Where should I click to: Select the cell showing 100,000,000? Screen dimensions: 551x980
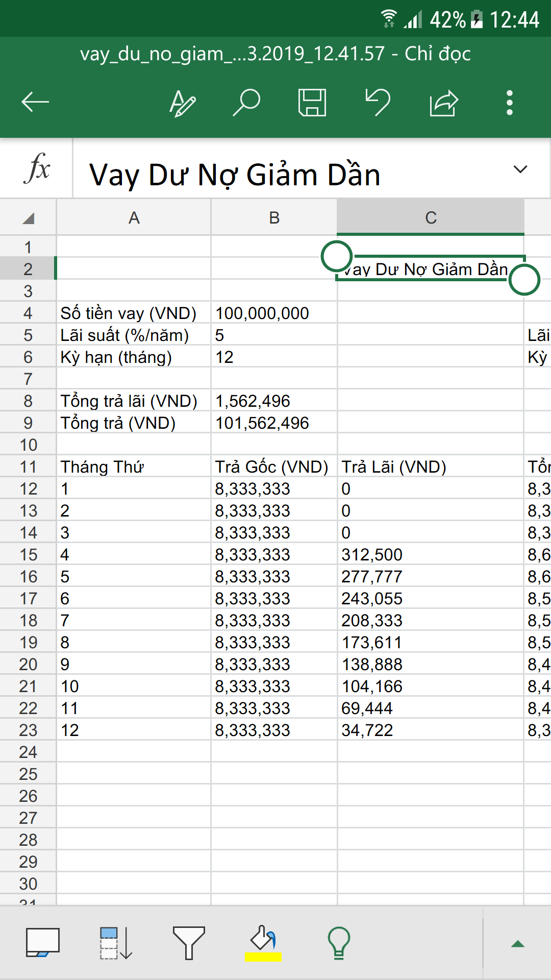point(273,313)
